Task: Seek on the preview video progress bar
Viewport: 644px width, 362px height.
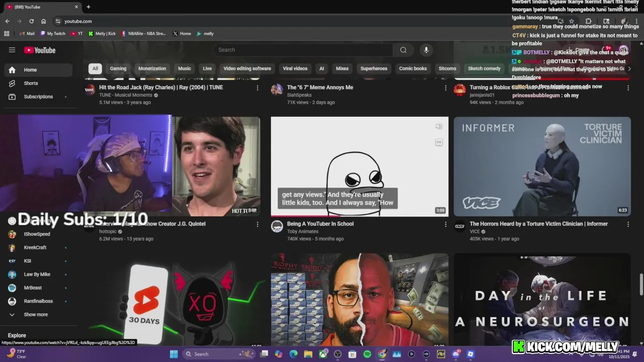Action: coord(360,216)
